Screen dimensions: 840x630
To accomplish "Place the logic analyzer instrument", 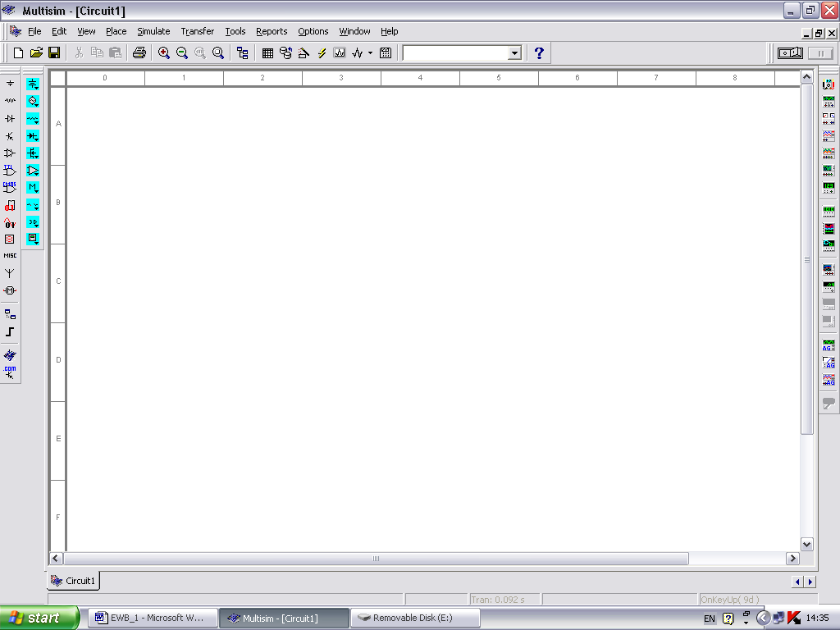I will (829, 228).
